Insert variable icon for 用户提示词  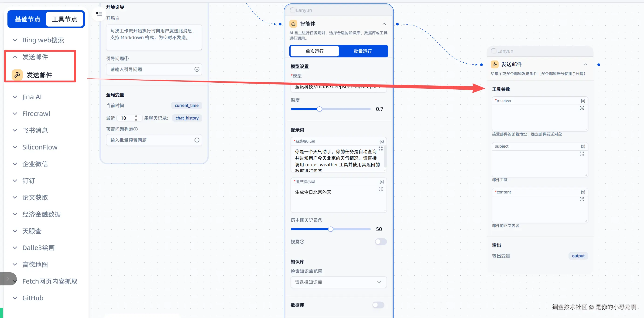(381, 182)
